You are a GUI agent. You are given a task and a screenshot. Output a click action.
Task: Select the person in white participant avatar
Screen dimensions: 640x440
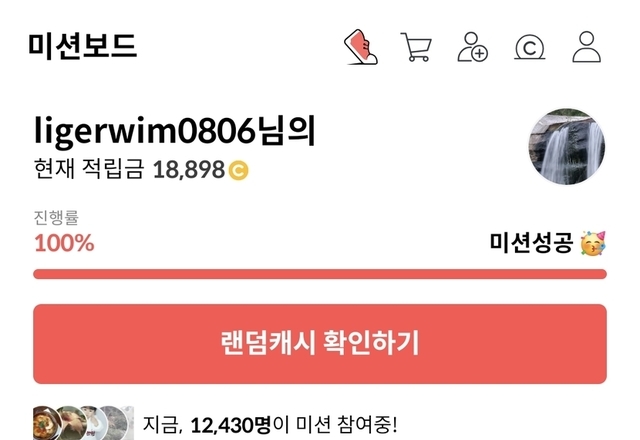[x=92, y=423]
